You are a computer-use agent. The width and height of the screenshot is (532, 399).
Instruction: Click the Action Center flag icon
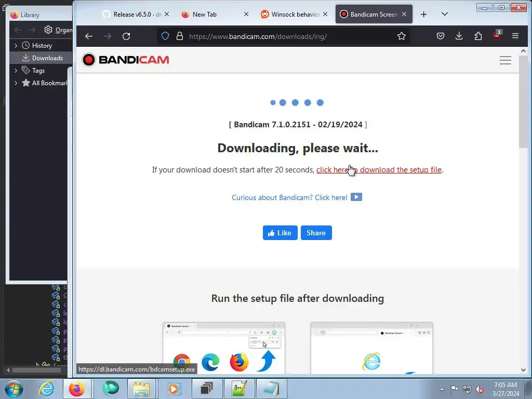pos(454,389)
